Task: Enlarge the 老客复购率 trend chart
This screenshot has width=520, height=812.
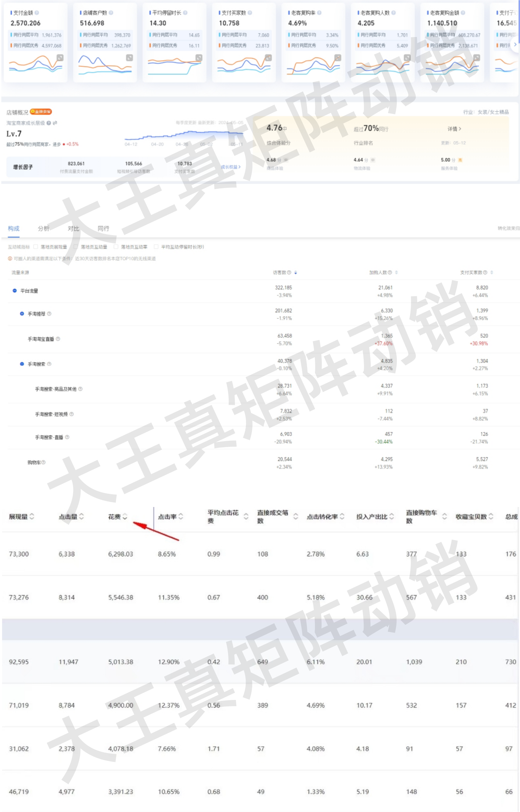Action: (x=338, y=58)
